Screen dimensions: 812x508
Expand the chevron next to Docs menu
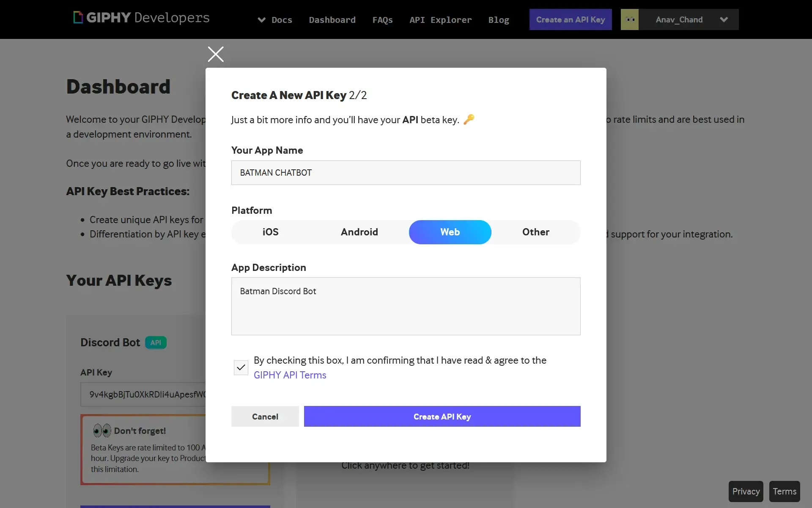tap(262, 20)
